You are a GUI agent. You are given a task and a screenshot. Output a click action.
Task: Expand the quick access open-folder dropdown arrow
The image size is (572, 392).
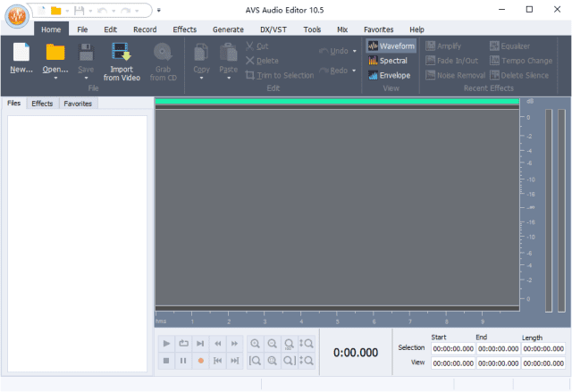tap(67, 11)
